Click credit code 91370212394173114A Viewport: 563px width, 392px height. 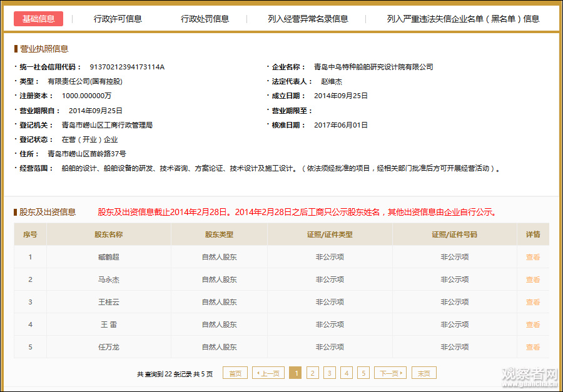pos(127,67)
